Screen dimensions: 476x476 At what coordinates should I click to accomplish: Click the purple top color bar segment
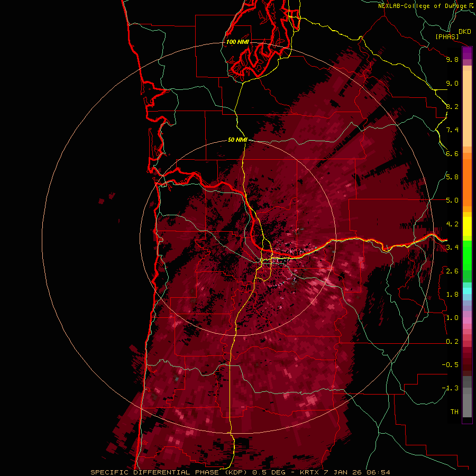(x=467, y=53)
